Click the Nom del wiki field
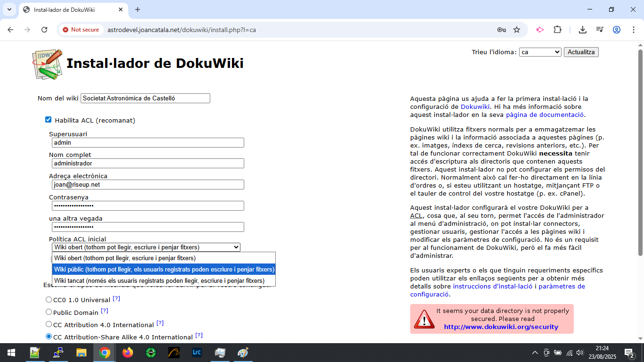This screenshot has height=362, width=644. [145, 98]
